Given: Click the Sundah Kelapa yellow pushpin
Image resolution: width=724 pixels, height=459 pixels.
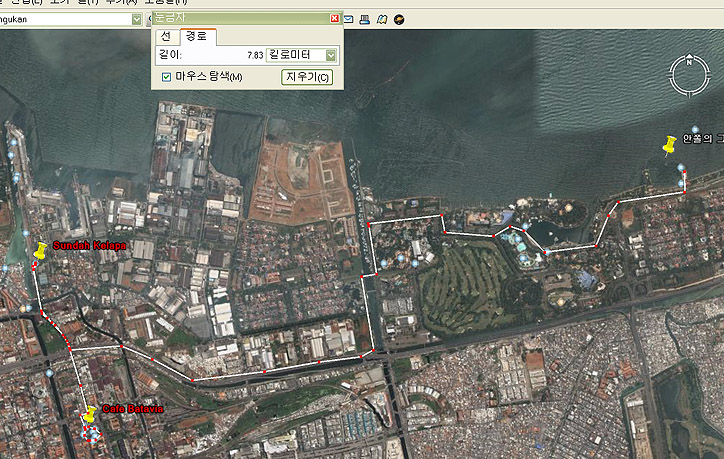Looking at the screenshot, I should pyautogui.click(x=41, y=250).
